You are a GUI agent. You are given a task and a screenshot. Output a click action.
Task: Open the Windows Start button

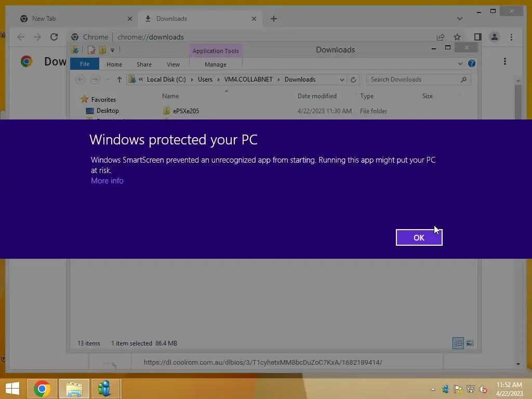click(x=12, y=389)
